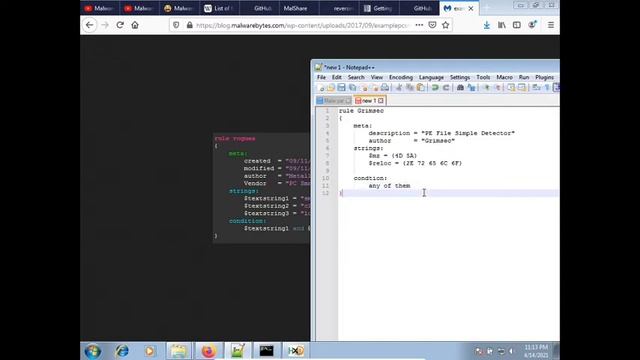Open the Notepad++ Search menu

[356, 77]
